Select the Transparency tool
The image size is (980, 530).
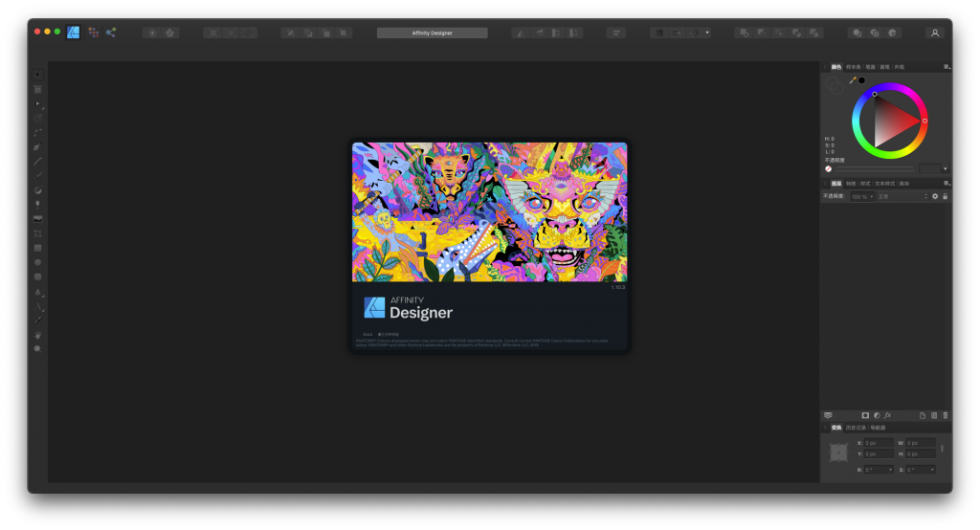37,205
